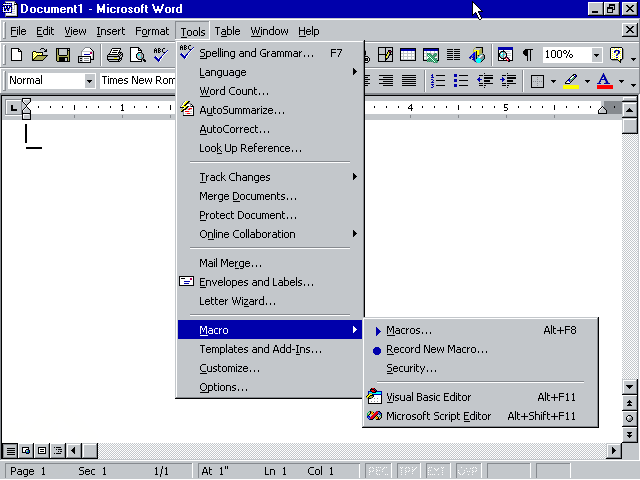Switch to Web Layout View button
The image size is (640, 480).
(26, 451)
